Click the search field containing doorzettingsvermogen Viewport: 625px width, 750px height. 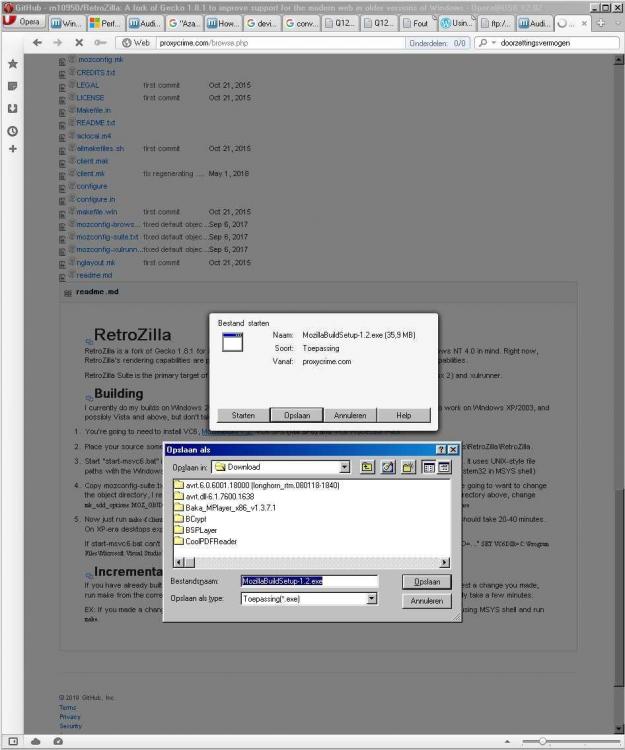coord(558,43)
